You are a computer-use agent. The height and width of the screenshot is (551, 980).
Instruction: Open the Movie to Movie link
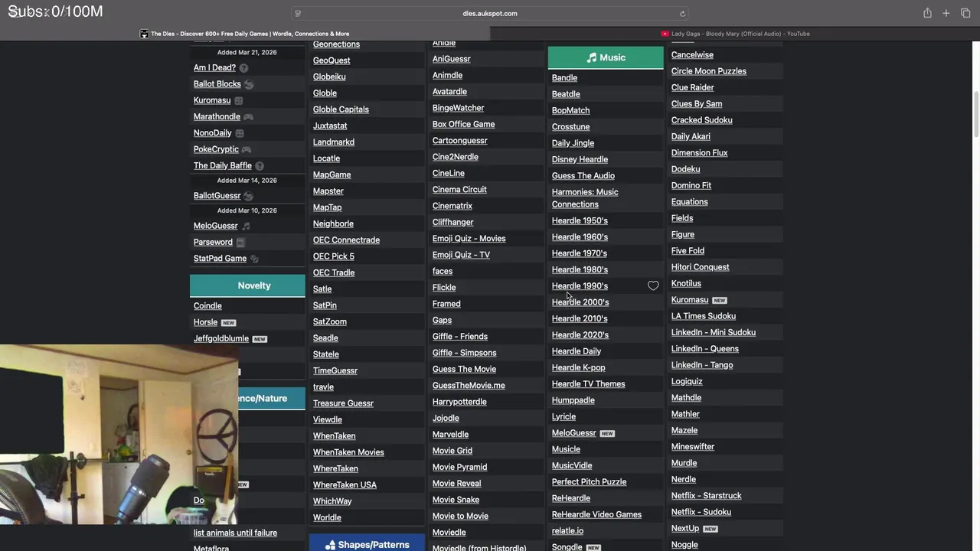click(460, 516)
